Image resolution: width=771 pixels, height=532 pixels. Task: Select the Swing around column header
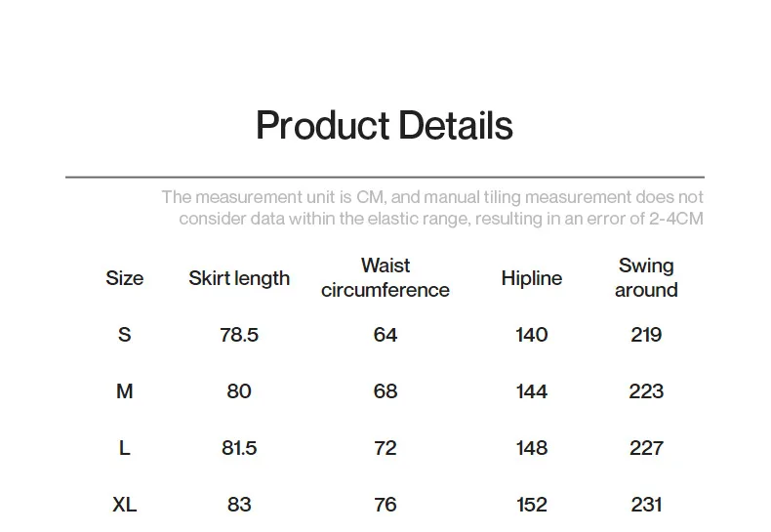(646, 278)
